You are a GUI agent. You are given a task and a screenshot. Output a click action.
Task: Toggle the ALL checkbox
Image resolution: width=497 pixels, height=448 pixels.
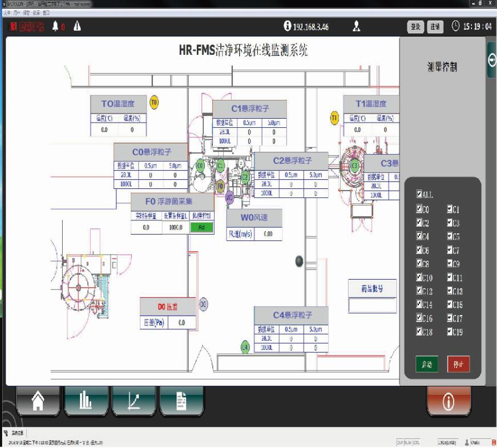click(x=420, y=195)
